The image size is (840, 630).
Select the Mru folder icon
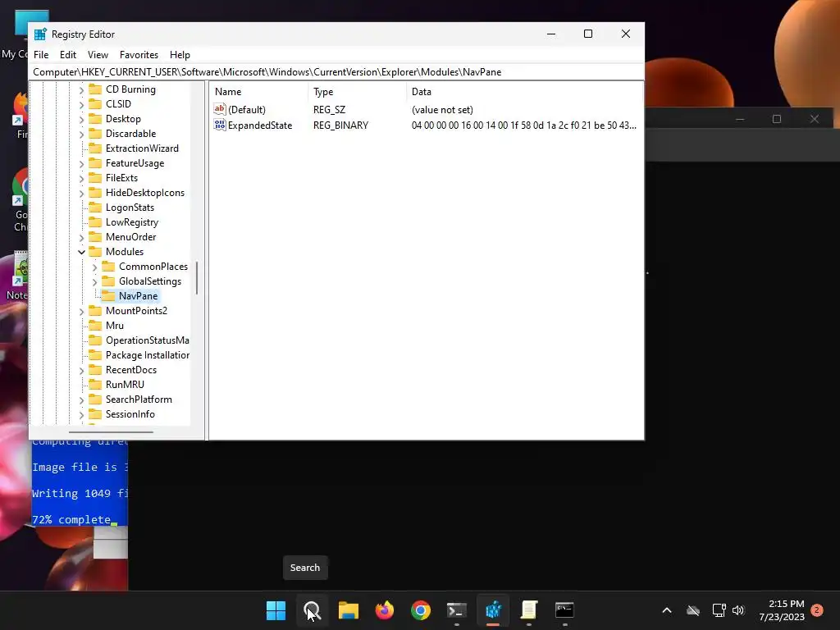(95, 325)
